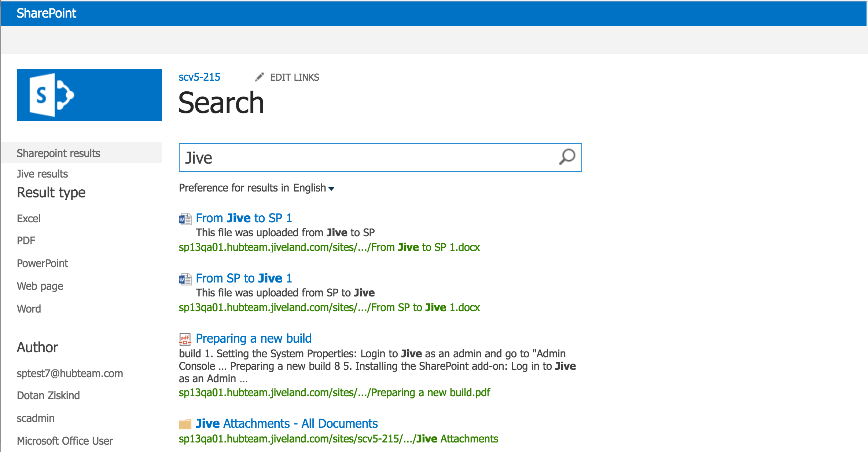Filter results by PDF type

pos(26,241)
